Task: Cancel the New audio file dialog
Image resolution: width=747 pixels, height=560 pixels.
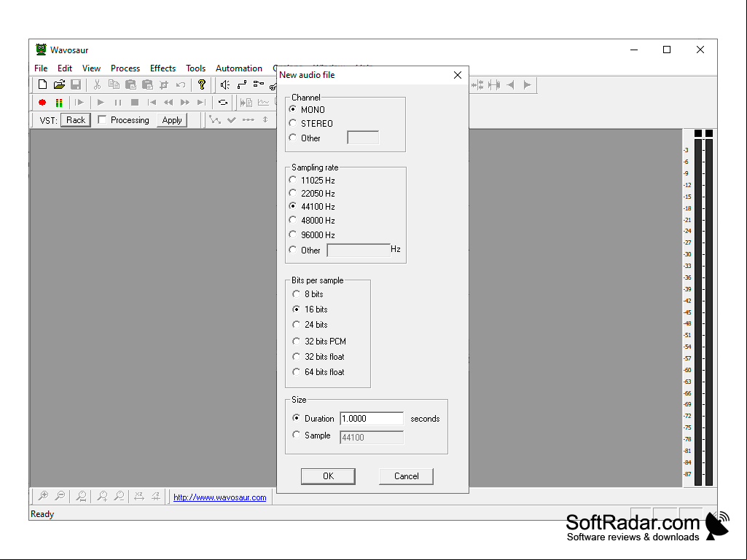Action: tap(407, 476)
